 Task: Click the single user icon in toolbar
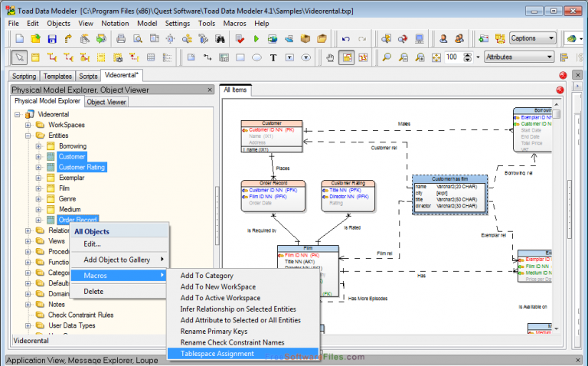[443, 38]
